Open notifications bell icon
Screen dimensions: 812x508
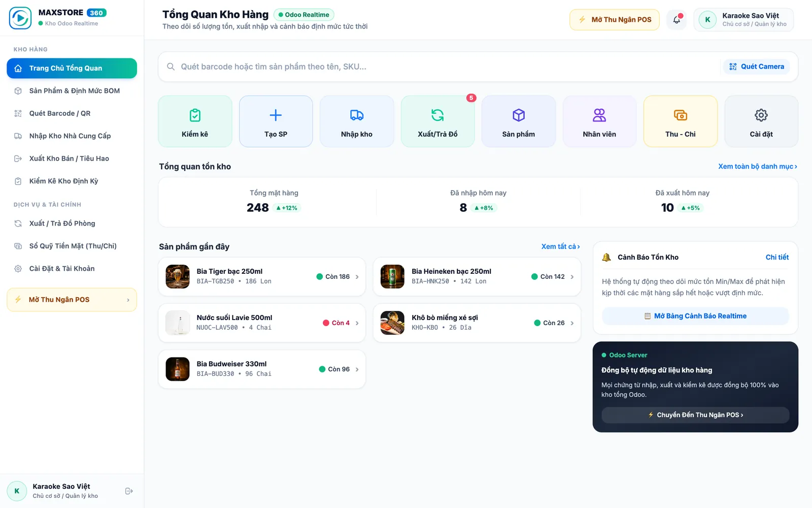[676, 20]
